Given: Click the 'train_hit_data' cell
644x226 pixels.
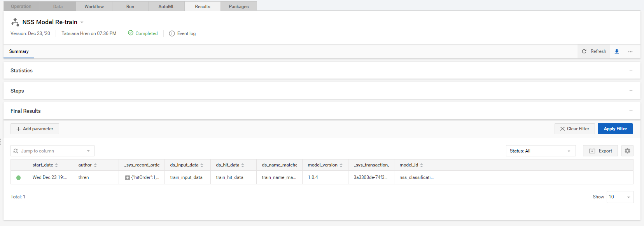Looking at the screenshot, I should 233,177.
